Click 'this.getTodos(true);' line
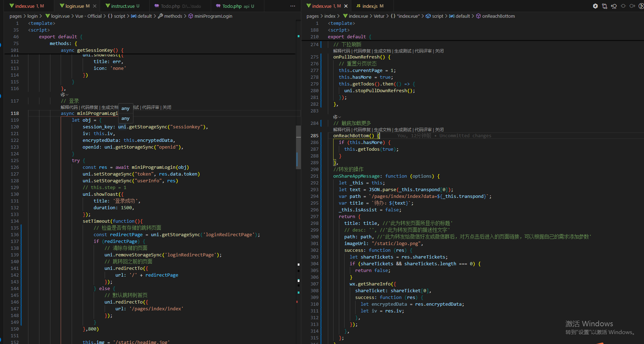The height and width of the screenshot is (344, 644). 371,149
